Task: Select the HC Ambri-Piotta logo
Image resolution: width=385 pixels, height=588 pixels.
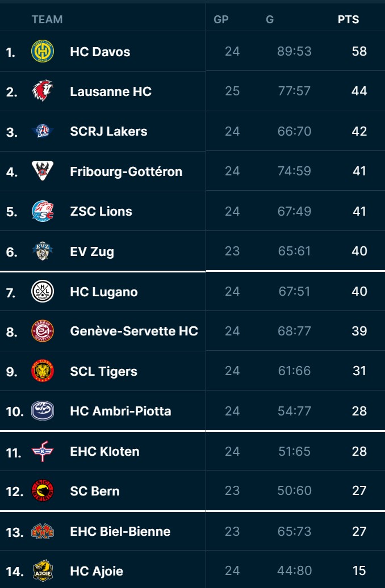Action: point(43,411)
